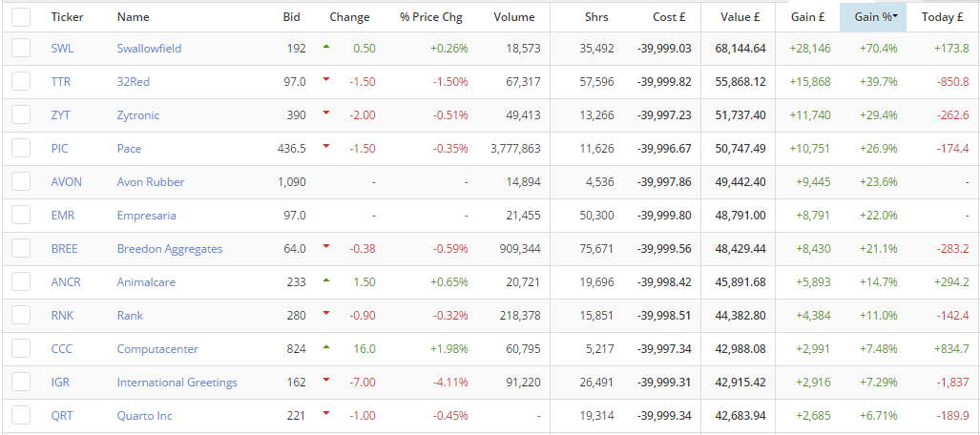
Task: Open the Pace company link
Action: coord(129,149)
